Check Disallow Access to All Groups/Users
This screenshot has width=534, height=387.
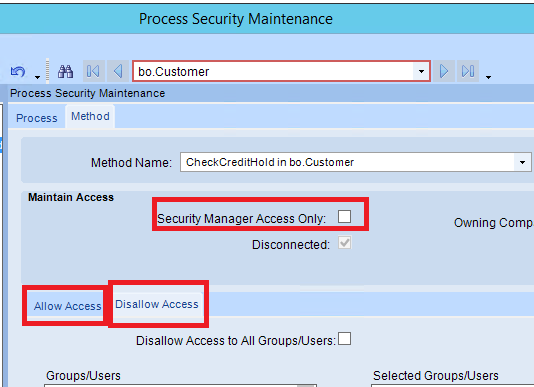(344, 339)
